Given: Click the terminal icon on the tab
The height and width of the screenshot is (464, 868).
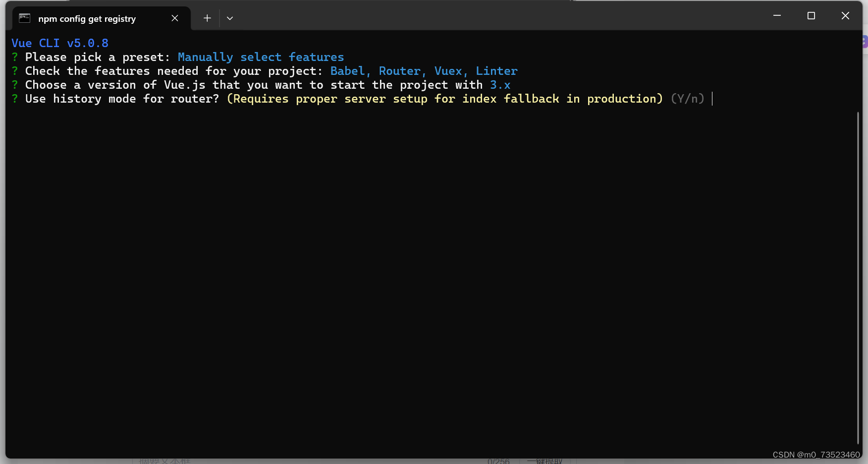Looking at the screenshot, I should point(24,18).
